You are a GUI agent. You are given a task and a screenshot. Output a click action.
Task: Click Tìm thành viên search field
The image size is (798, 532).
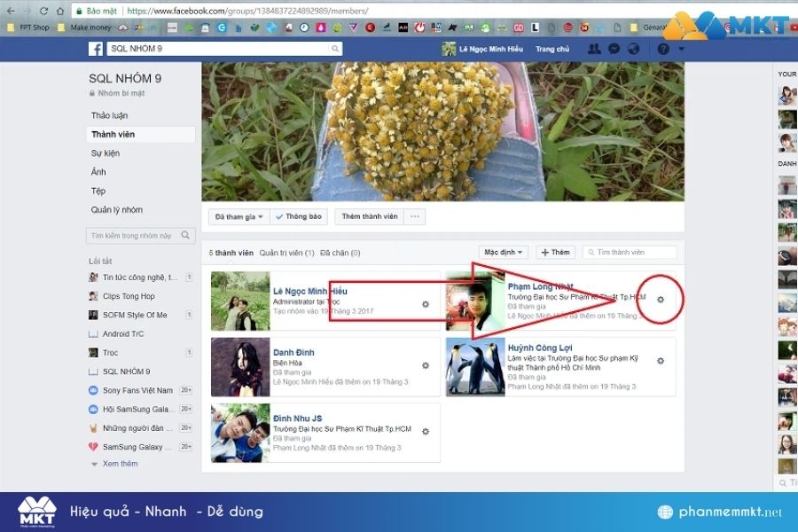(x=630, y=252)
